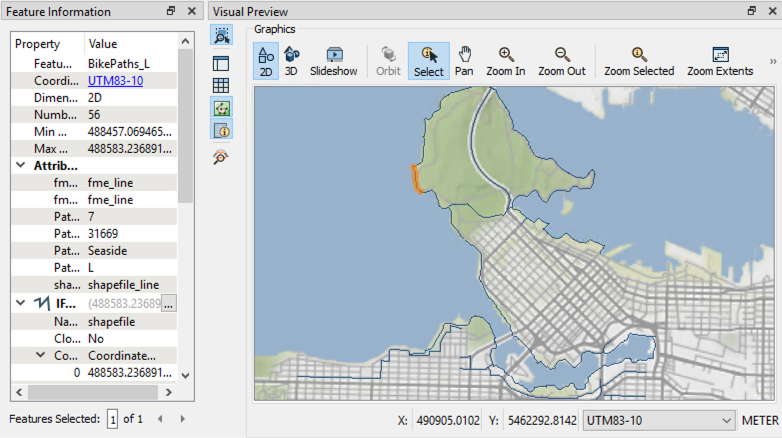Viewport: 782px width, 438px height.
Task: Select the Name shapefile row
Action: point(94,322)
